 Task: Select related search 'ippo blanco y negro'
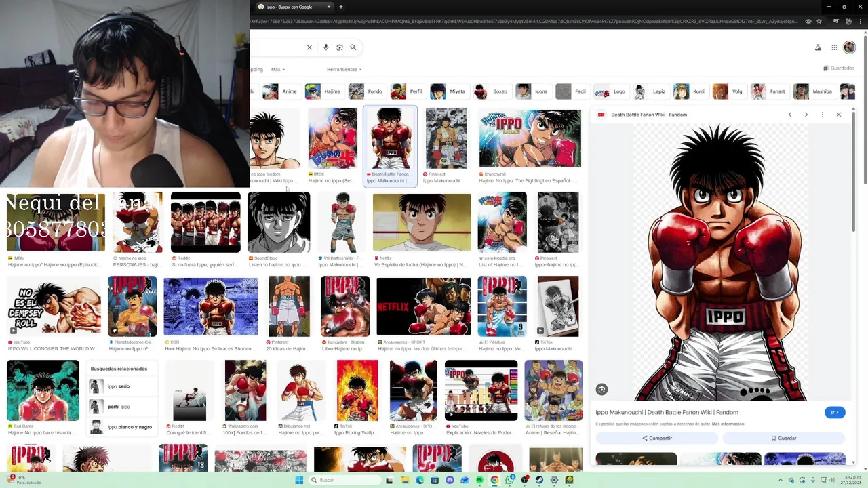pos(121,427)
